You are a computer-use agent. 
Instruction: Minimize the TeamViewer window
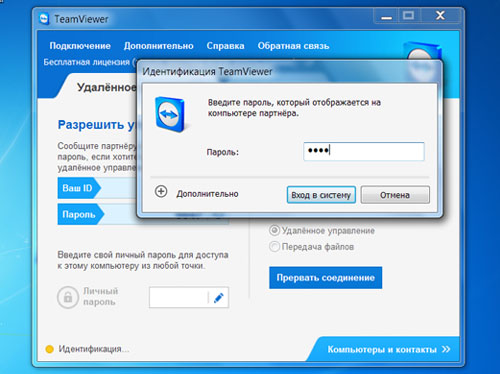click(x=387, y=16)
